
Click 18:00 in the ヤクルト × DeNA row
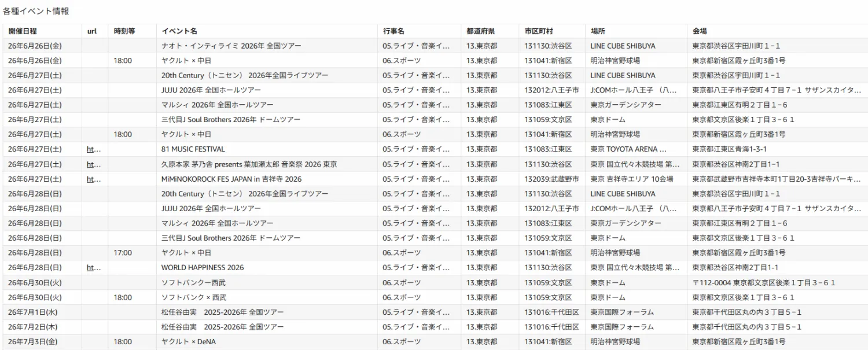pyautogui.click(x=123, y=342)
